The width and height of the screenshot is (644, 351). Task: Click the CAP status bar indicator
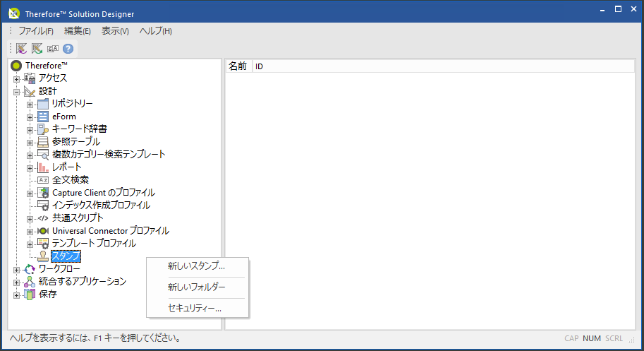coord(571,339)
